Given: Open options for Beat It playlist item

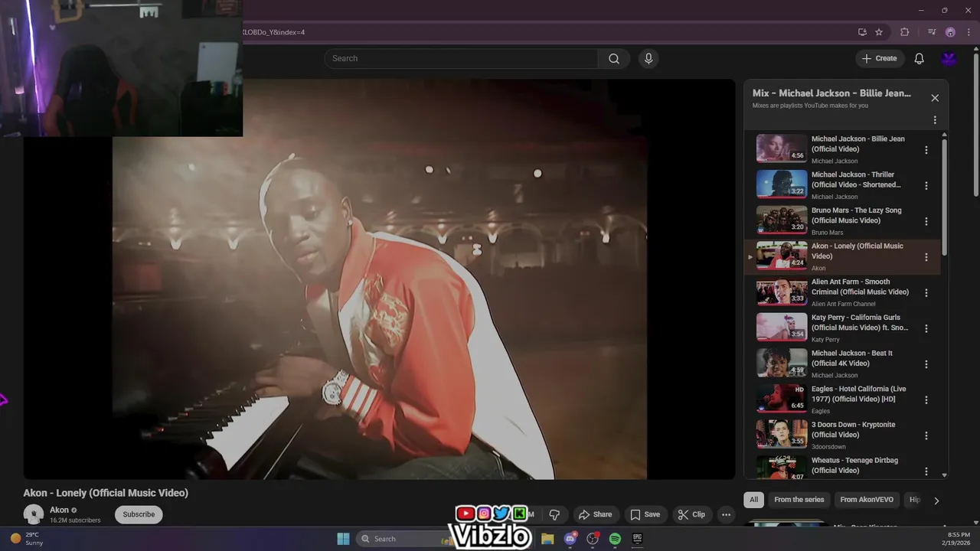Looking at the screenshot, I should click(x=926, y=364).
